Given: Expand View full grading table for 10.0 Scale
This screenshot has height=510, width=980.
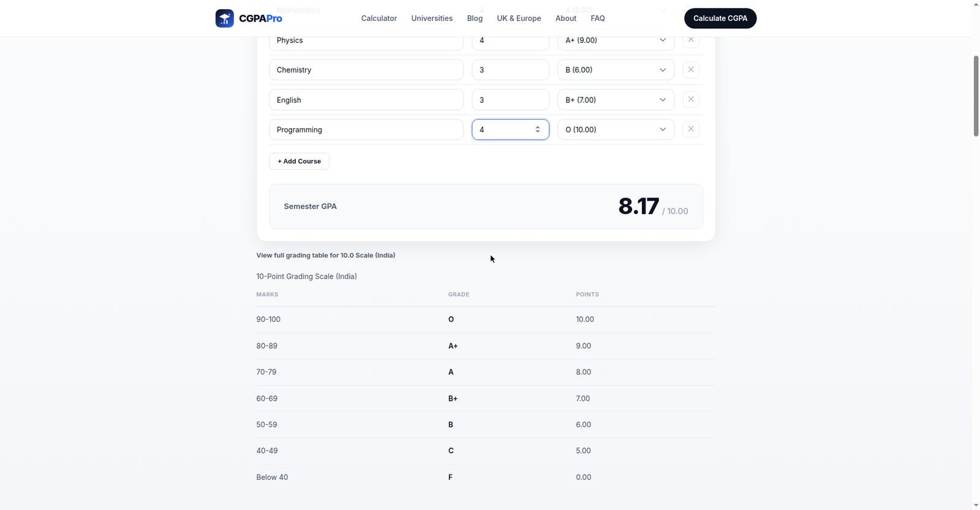Looking at the screenshot, I should tap(326, 255).
